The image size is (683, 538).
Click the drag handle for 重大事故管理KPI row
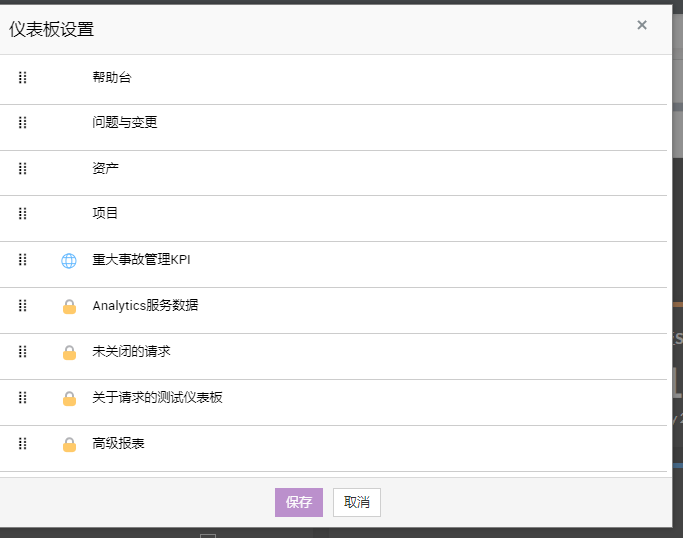click(23, 260)
